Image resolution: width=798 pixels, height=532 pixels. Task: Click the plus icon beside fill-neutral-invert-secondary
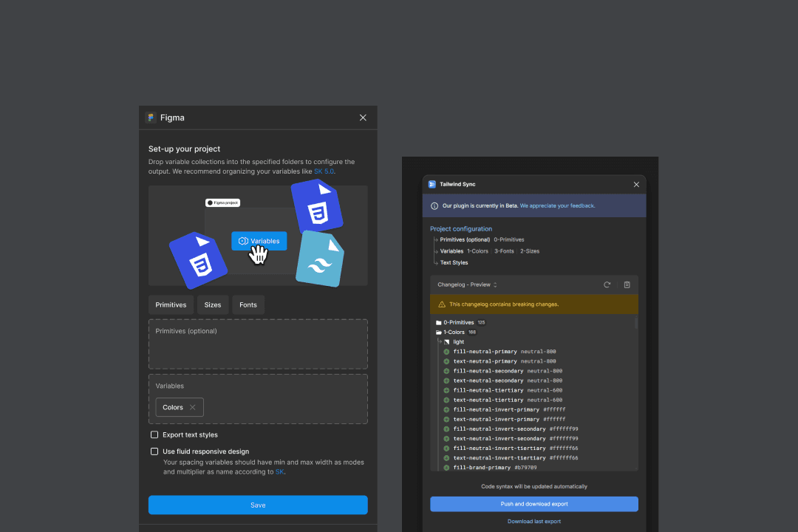(x=446, y=429)
